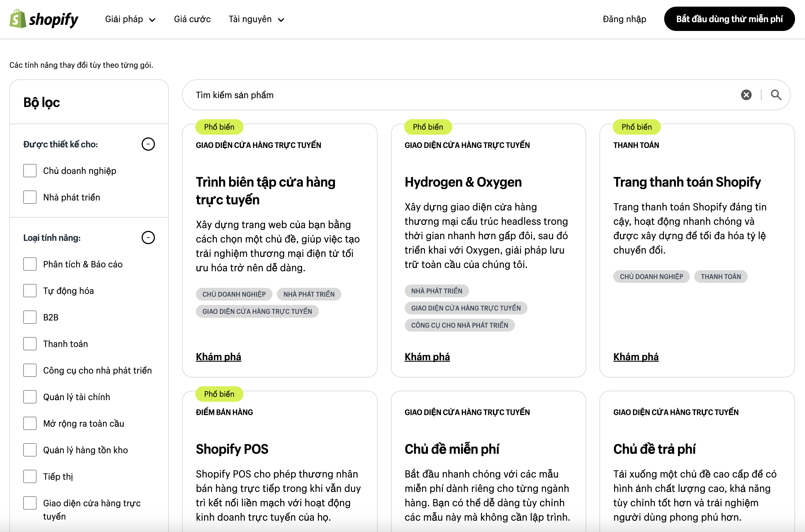Click the 'Bộ lọc' filter heading

click(41, 103)
